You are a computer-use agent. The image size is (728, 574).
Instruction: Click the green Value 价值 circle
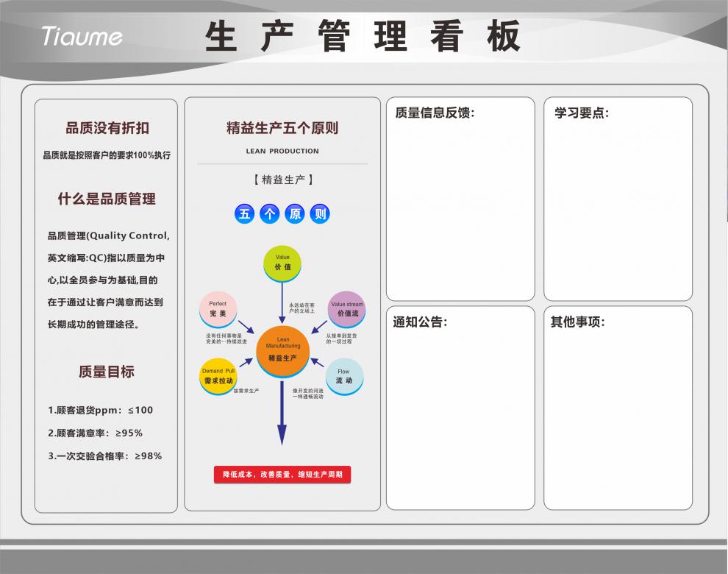(x=282, y=263)
